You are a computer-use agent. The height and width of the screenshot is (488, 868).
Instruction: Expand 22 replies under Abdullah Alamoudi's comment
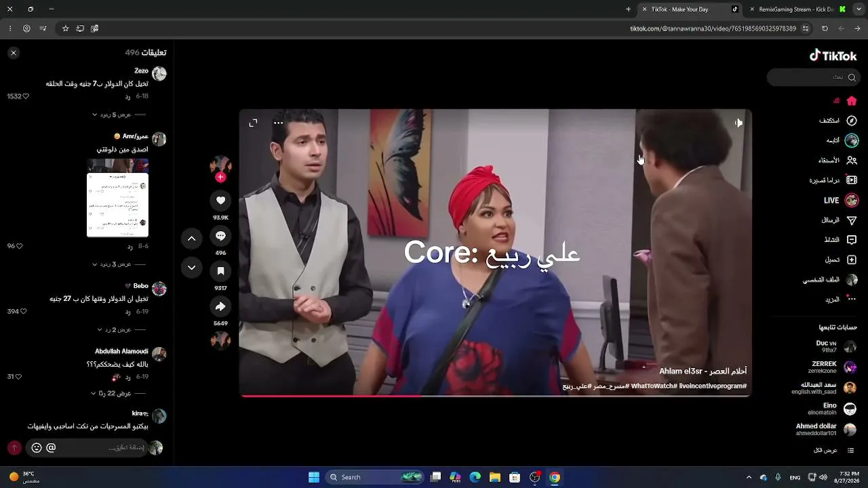click(x=119, y=393)
